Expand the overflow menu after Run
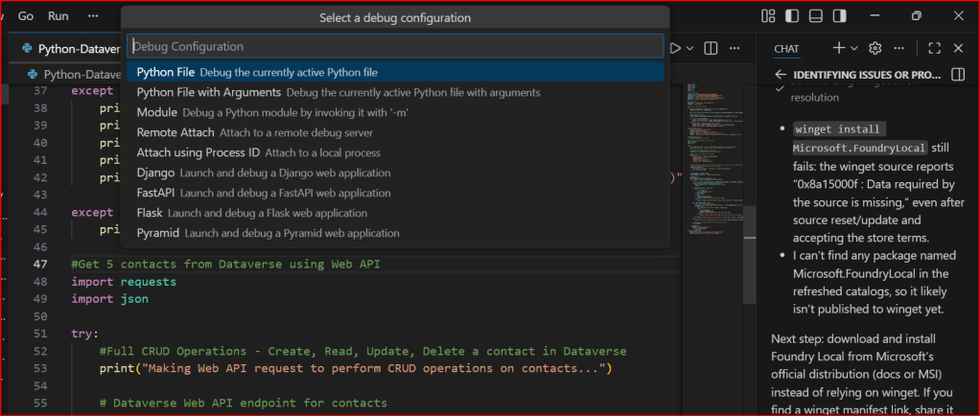 93,16
